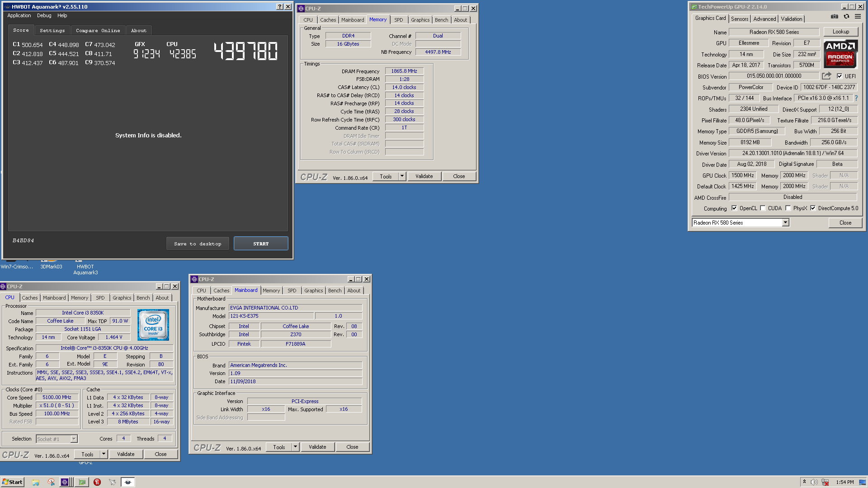Click the GPU-Z refresh icon
This screenshot has height=488, width=868.
coord(846,17)
